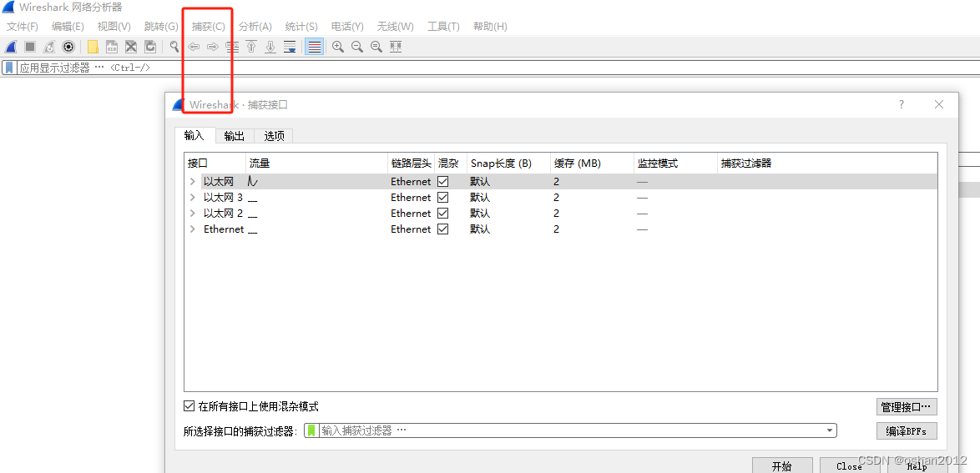Open the 电话(Y) menu
Viewport: 980px width, 473px height.
point(347,26)
